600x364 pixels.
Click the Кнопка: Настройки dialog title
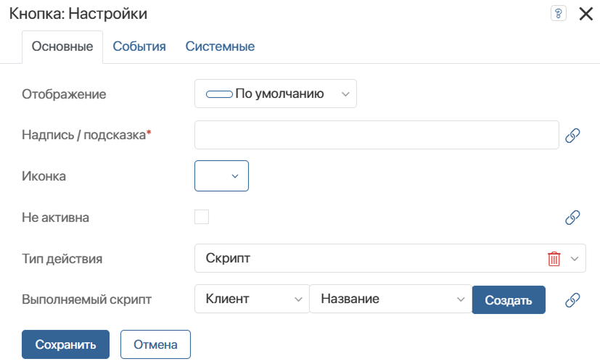coord(78,14)
